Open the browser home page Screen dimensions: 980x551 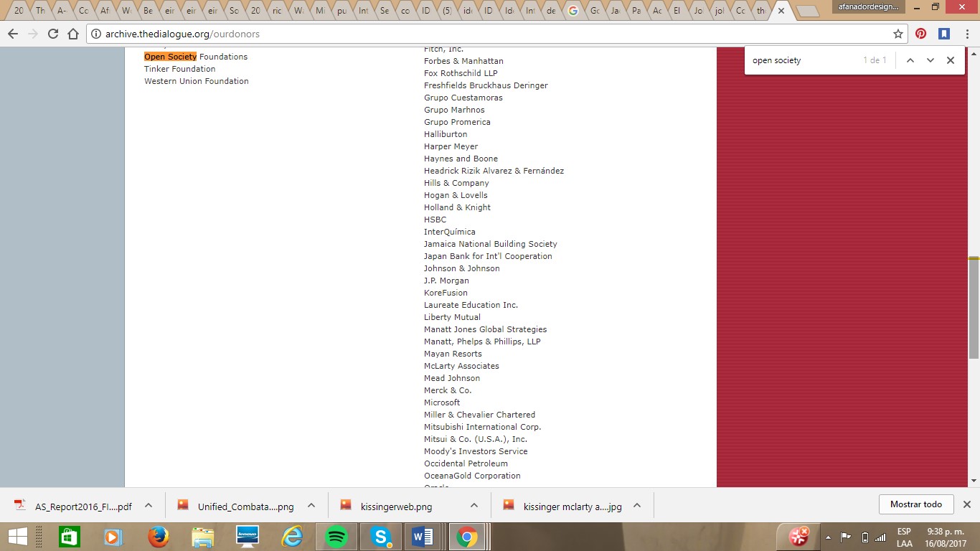click(72, 34)
